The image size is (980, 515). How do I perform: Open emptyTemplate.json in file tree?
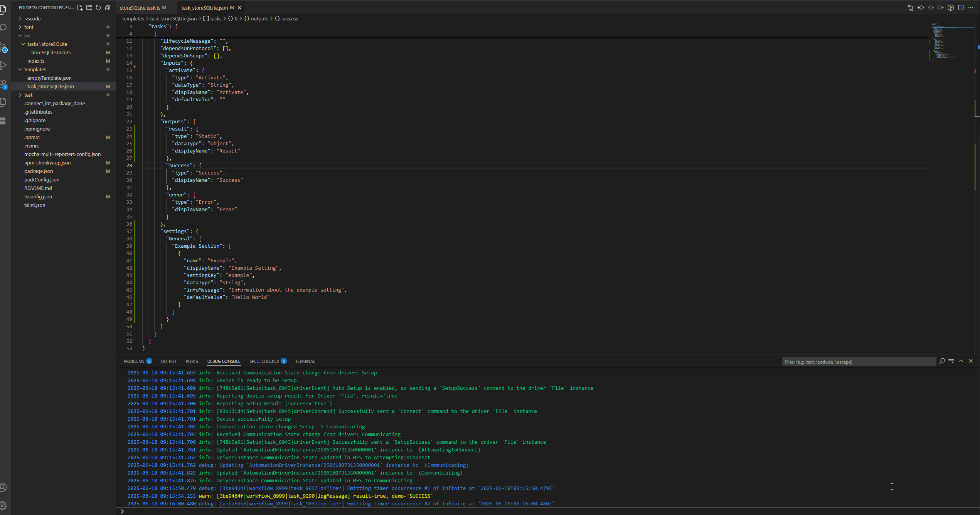coord(49,78)
